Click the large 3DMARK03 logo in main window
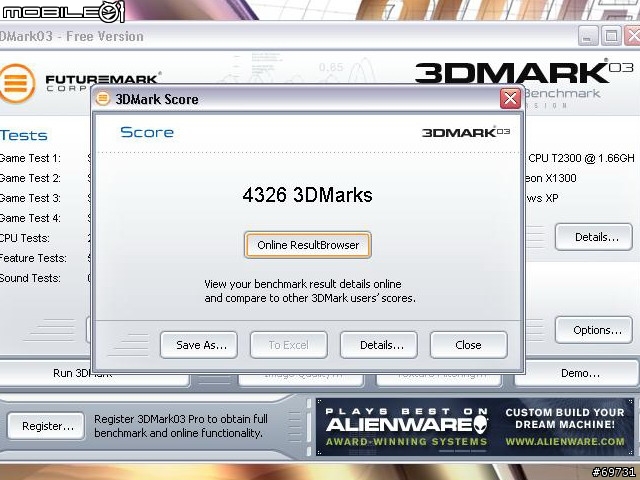The height and width of the screenshot is (480, 640). pyautogui.click(x=524, y=72)
